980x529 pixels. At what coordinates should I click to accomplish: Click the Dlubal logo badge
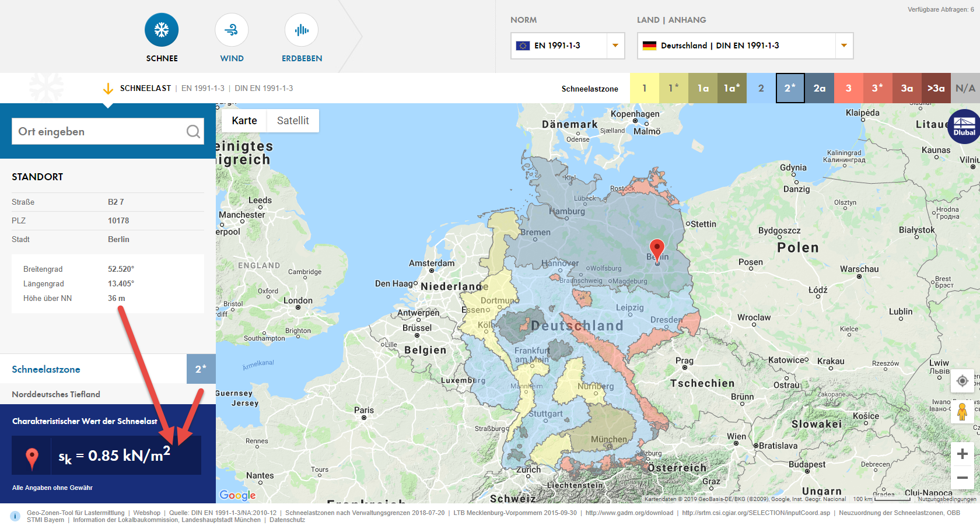point(964,127)
